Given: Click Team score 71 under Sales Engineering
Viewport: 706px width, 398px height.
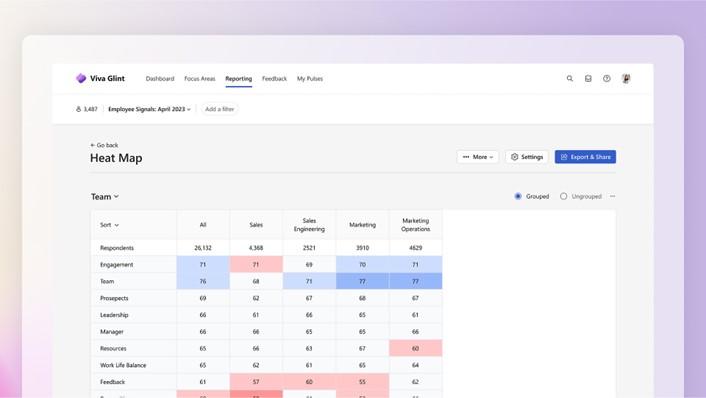Looking at the screenshot, I should point(309,281).
